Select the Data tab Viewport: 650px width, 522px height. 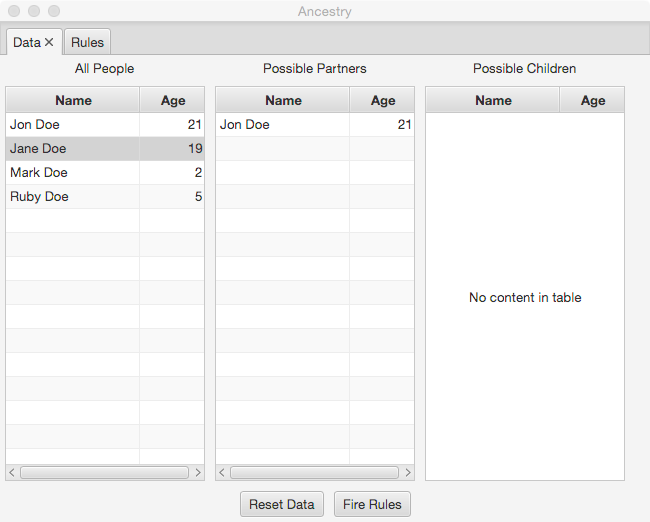pos(27,43)
